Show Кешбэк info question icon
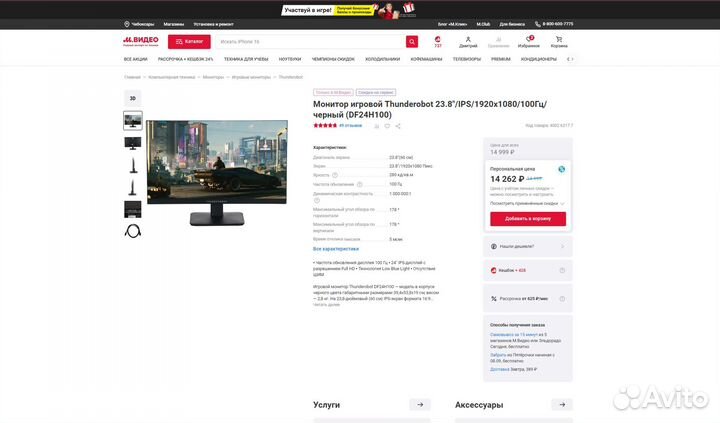Screen dimensions: 720x423 click(x=562, y=271)
